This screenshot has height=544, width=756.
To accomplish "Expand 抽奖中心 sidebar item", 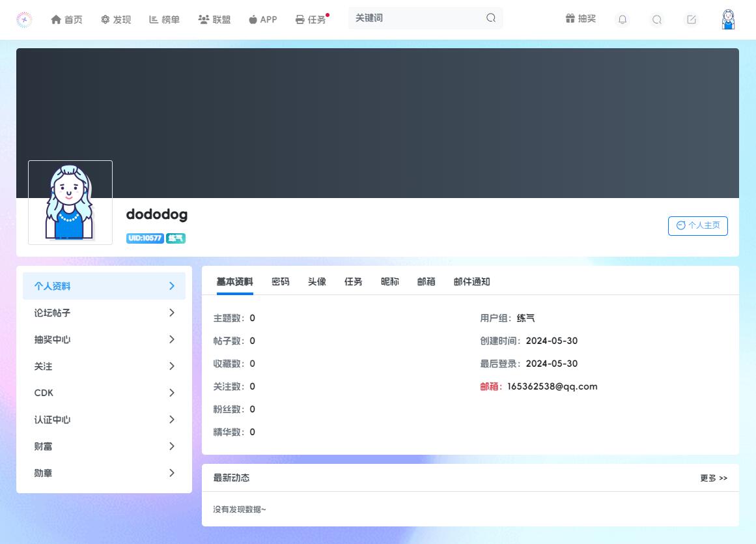I will [x=104, y=339].
